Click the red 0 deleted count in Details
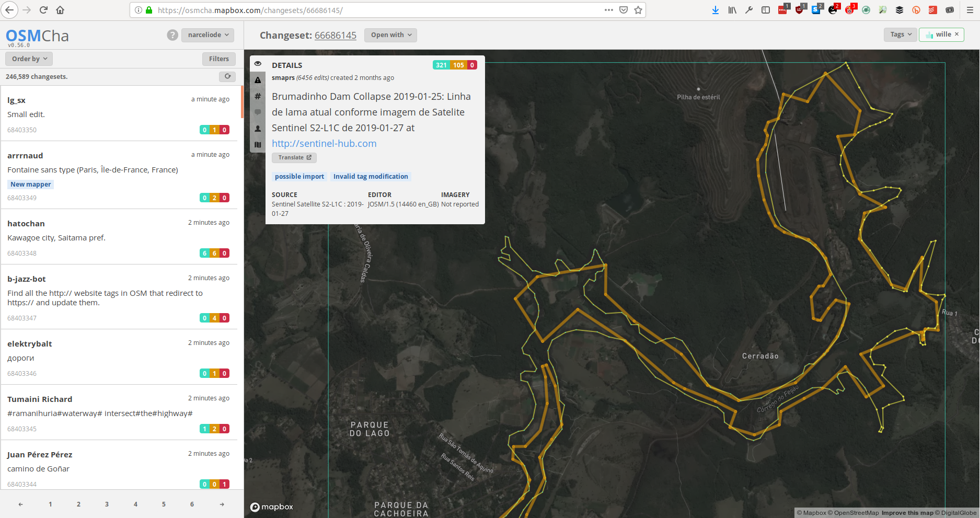The image size is (980, 518). pos(472,65)
